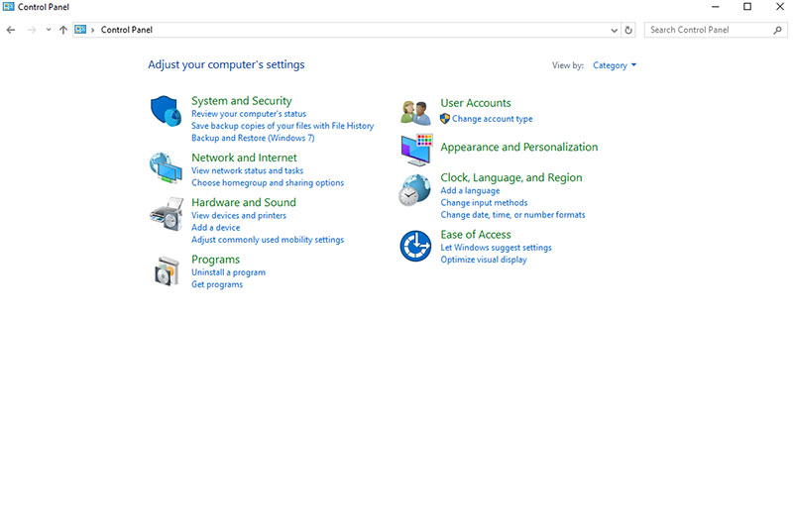The image size is (793, 532).
Task: Open the Programs category icon
Action: 165,270
